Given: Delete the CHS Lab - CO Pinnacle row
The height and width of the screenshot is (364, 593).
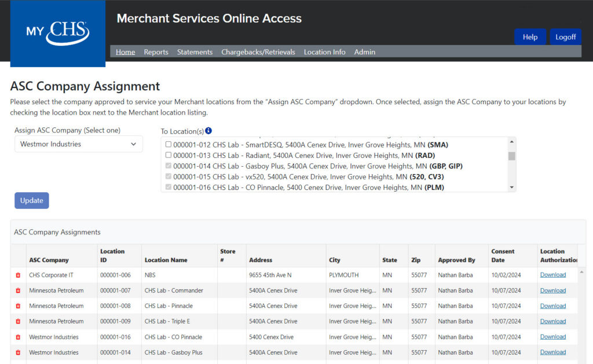Looking at the screenshot, I should point(18,337).
